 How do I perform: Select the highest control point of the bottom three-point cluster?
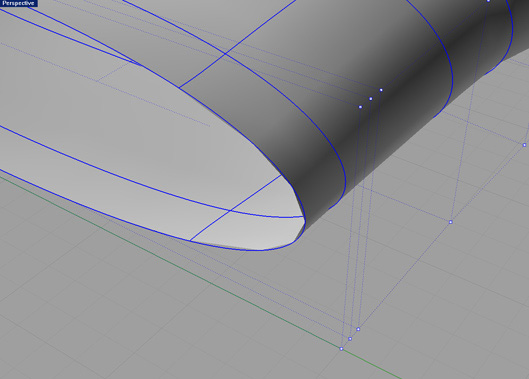(358, 329)
